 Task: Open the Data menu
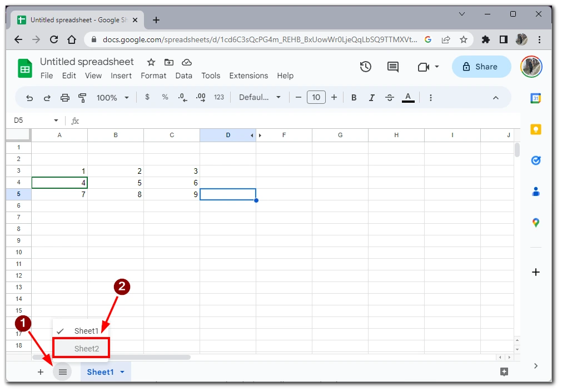184,76
